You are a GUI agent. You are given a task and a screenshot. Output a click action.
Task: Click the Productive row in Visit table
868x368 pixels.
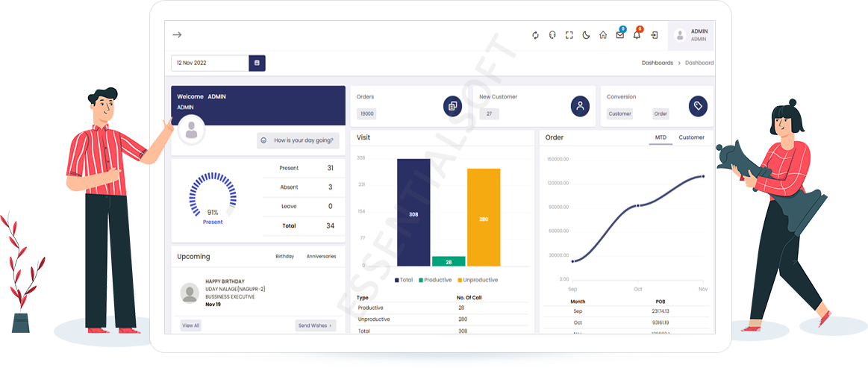pos(442,308)
